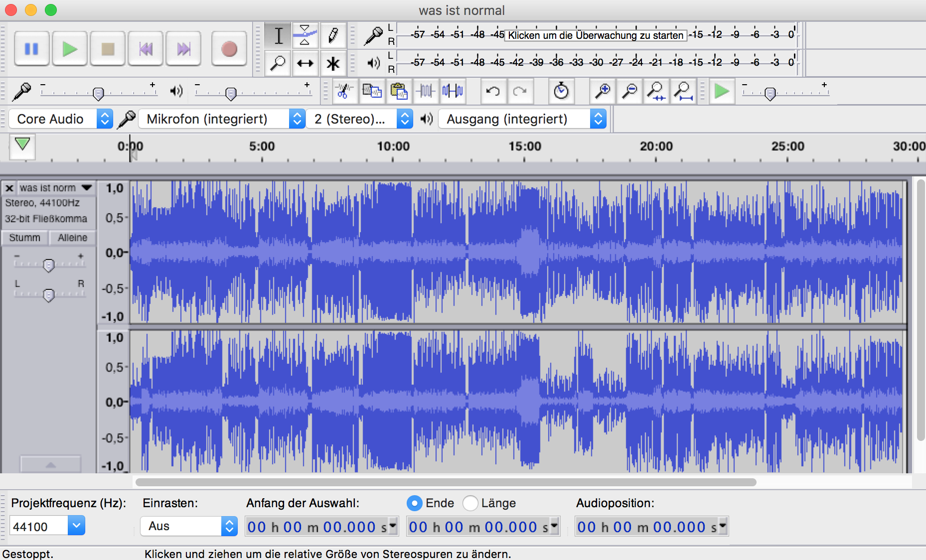Choose the Time Shift tool
926x560 pixels.
coord(305,63)
